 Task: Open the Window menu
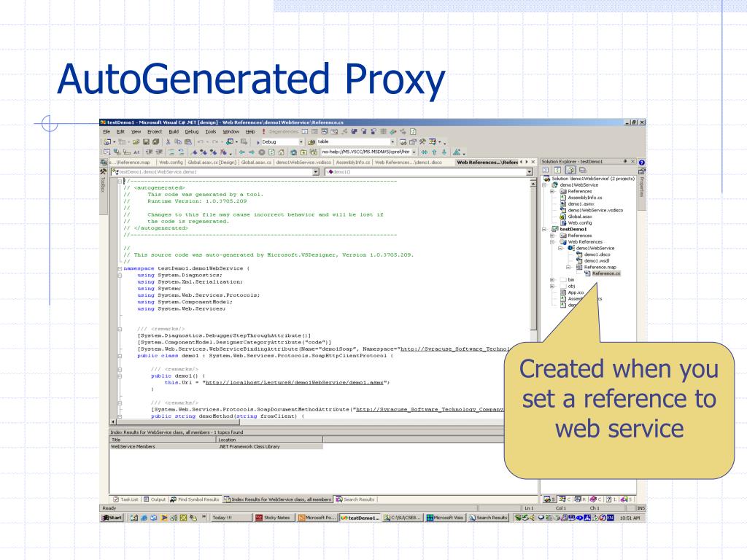click(231, 132)
